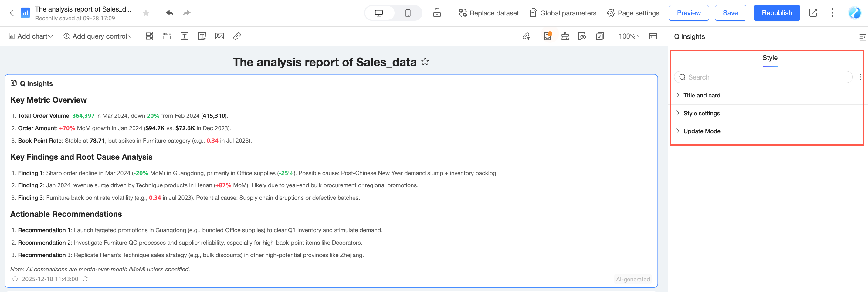Insert an image using the picture icon
The image size is (868, 292).
(x=219, y=36)
